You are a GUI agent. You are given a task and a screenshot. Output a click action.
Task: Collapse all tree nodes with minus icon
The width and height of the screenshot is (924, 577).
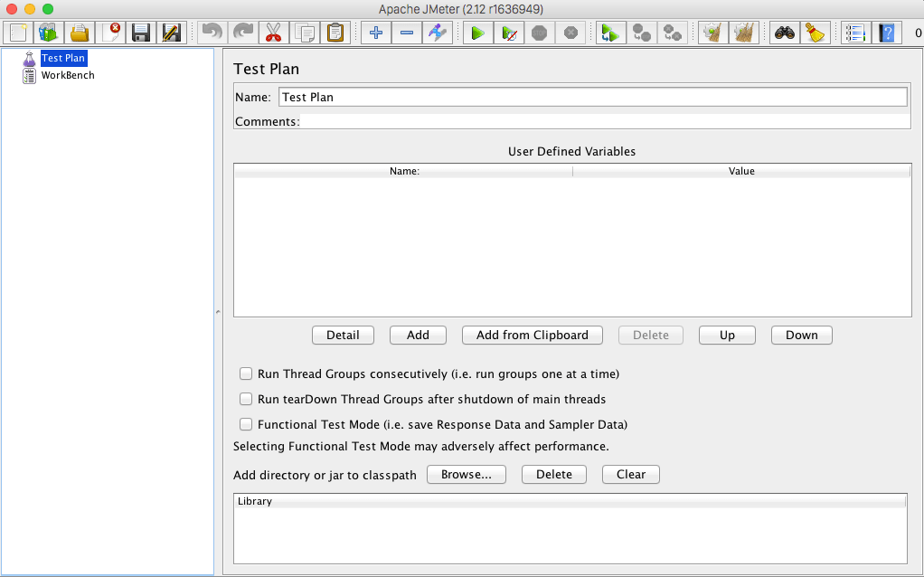pyautogui.click(x=407, y=33)
